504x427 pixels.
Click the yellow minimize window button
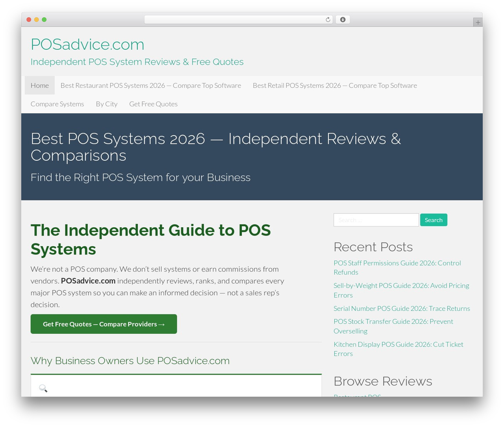[36, 20]
